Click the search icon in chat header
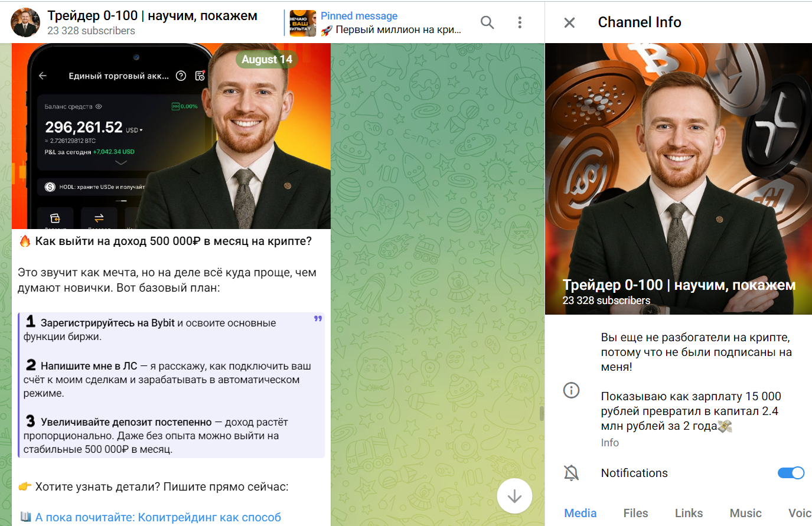 (487, 22)
